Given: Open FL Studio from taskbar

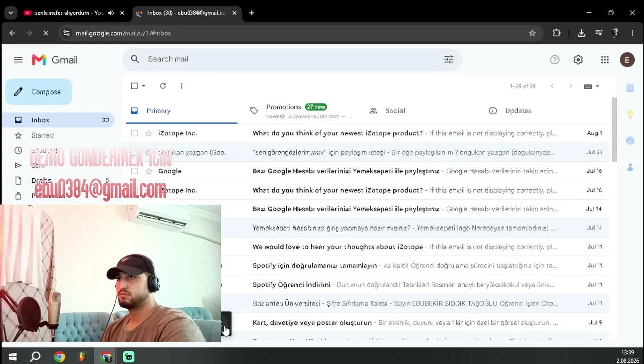Looking at the screenshot, I should (82, 357).
